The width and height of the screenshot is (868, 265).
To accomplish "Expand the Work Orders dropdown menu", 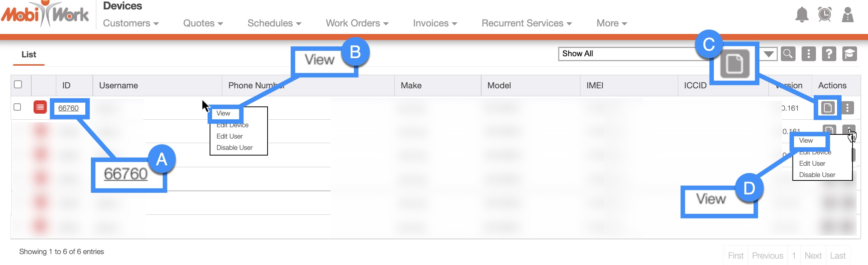I will (x=357, y=23).
